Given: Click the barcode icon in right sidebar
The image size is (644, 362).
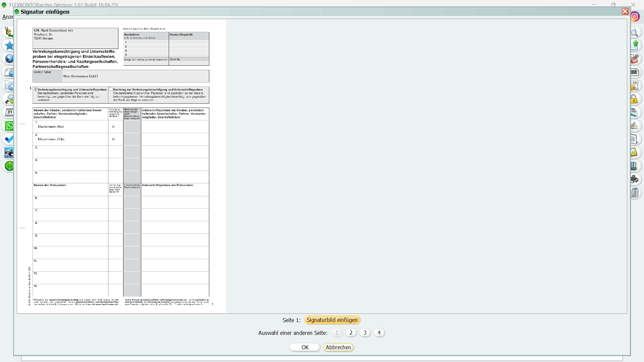Looking at the screenshot, I should (x=635, y=72).
